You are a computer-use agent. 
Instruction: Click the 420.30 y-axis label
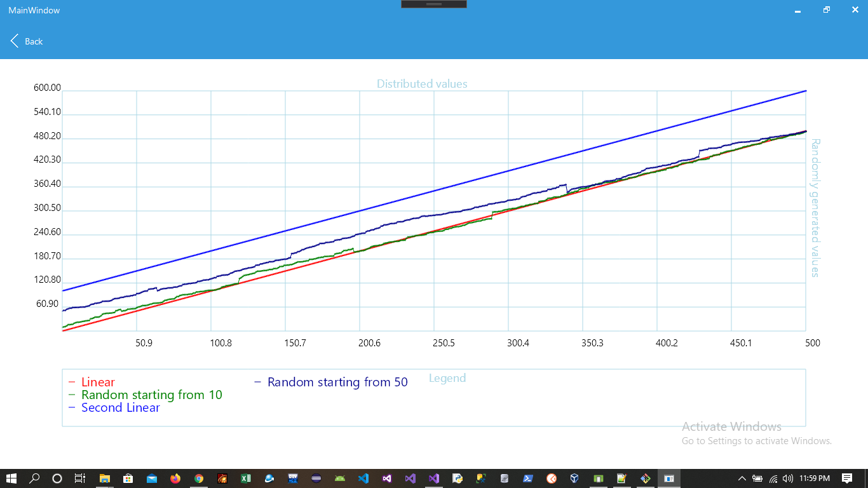[x=48, y=159]
